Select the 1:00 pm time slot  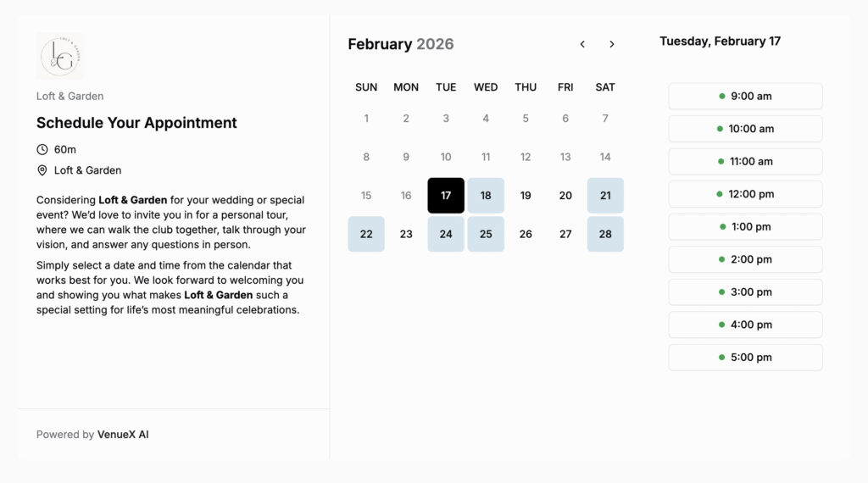click(745, 227)
